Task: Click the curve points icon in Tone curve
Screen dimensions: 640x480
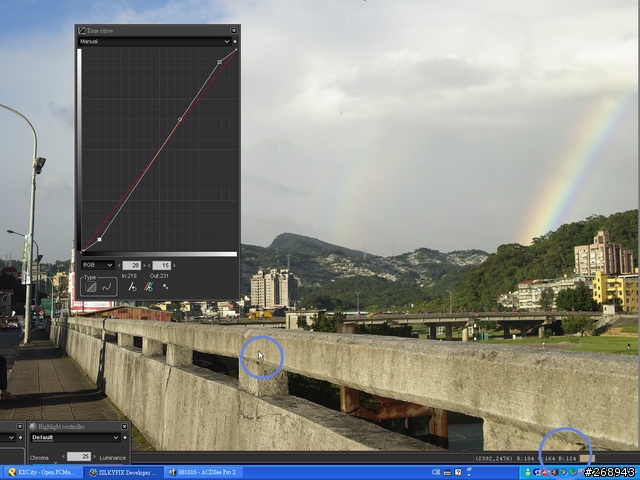Action: [x=165, y=287]
